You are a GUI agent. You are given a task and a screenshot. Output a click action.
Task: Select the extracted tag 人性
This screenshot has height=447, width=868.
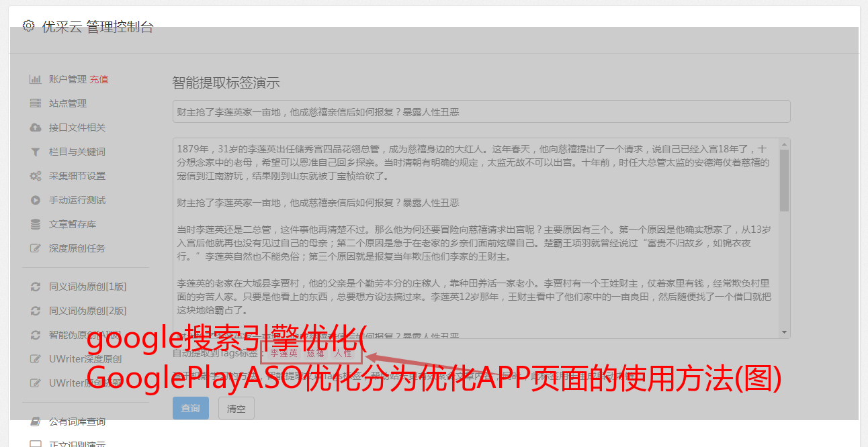click(343, 353)
